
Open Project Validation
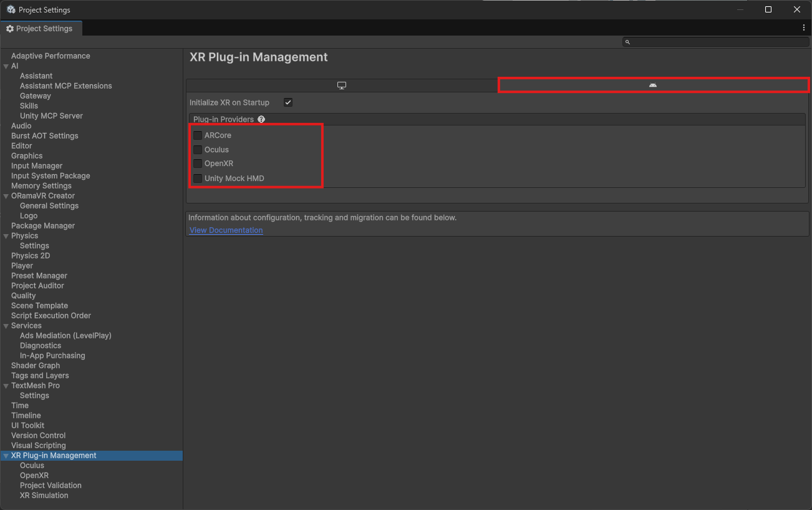51,486
